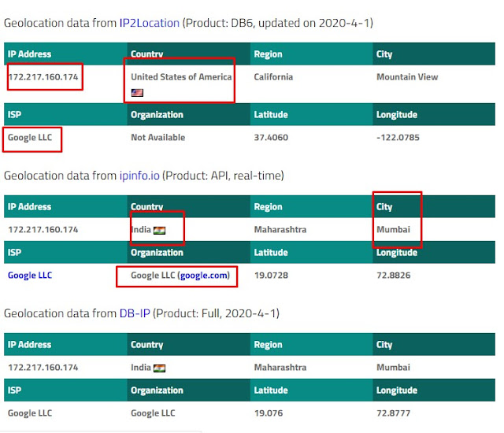Select latitude value 37.4060
Image resolution: width=504 pixels, height=433 pixels.
pyautogui.click(x=271, y=138)
